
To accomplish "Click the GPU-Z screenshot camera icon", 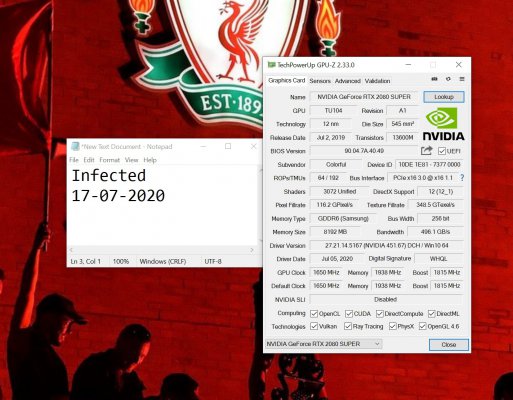I will [434, 79].
